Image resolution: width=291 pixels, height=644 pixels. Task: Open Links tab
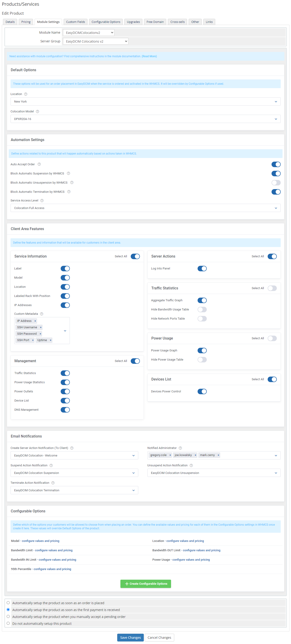[209, 22]
